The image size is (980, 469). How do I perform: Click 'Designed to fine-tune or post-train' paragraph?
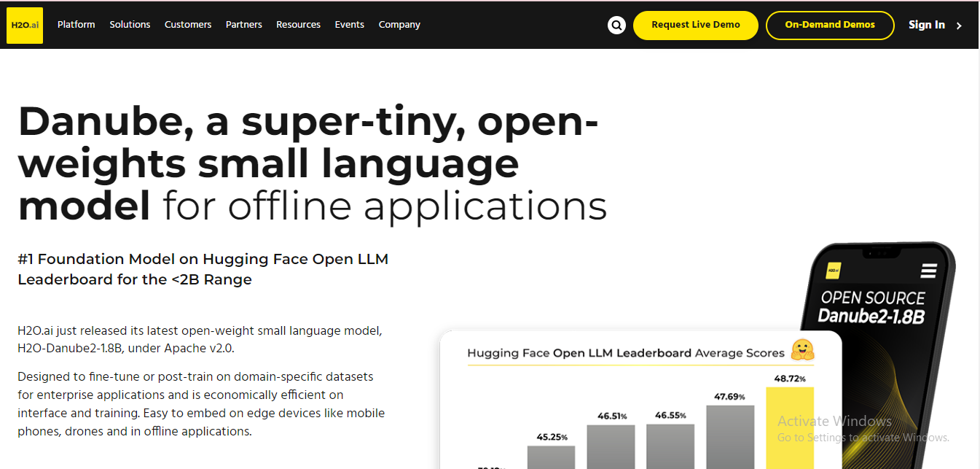click(201, 404)
